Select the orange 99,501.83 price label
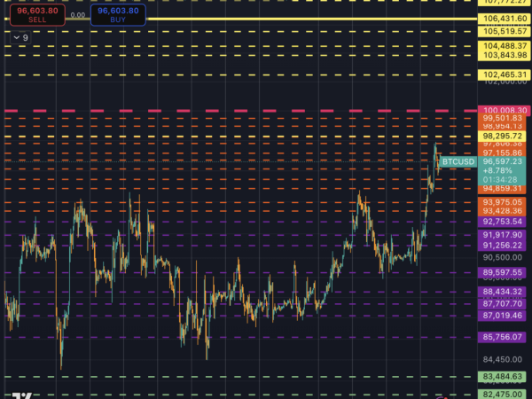The height and width of the screenshot is (399, 532). click(x=502, y=118)
